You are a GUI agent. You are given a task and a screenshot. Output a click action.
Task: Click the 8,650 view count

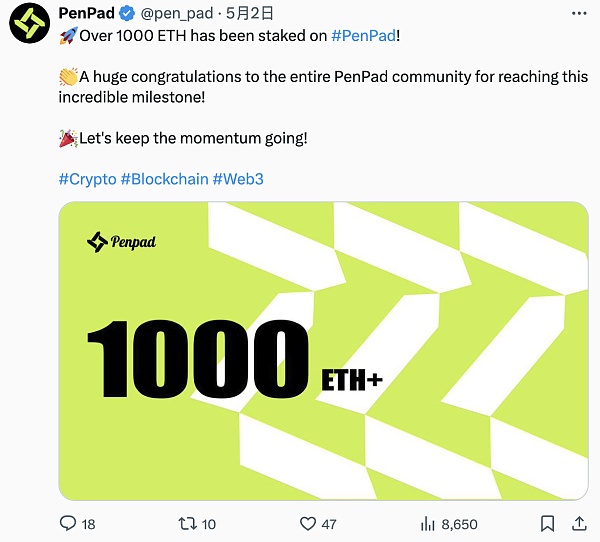(x=459, y=523)
